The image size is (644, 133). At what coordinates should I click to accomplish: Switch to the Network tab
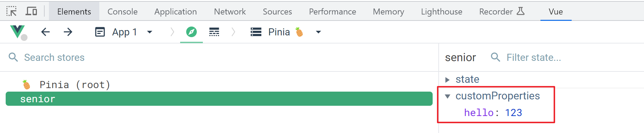(x=230, y=12)
